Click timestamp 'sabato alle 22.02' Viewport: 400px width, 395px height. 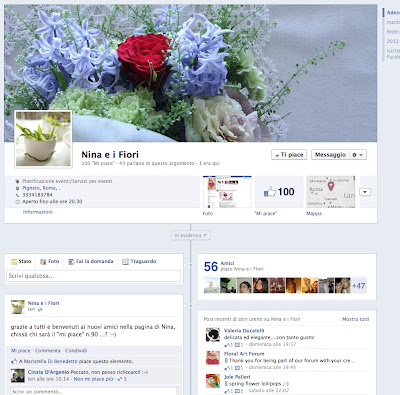coord(270,390)
